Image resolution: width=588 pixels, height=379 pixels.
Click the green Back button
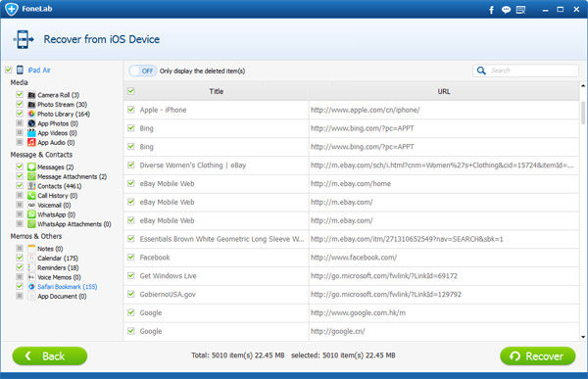tap(50, 355)
